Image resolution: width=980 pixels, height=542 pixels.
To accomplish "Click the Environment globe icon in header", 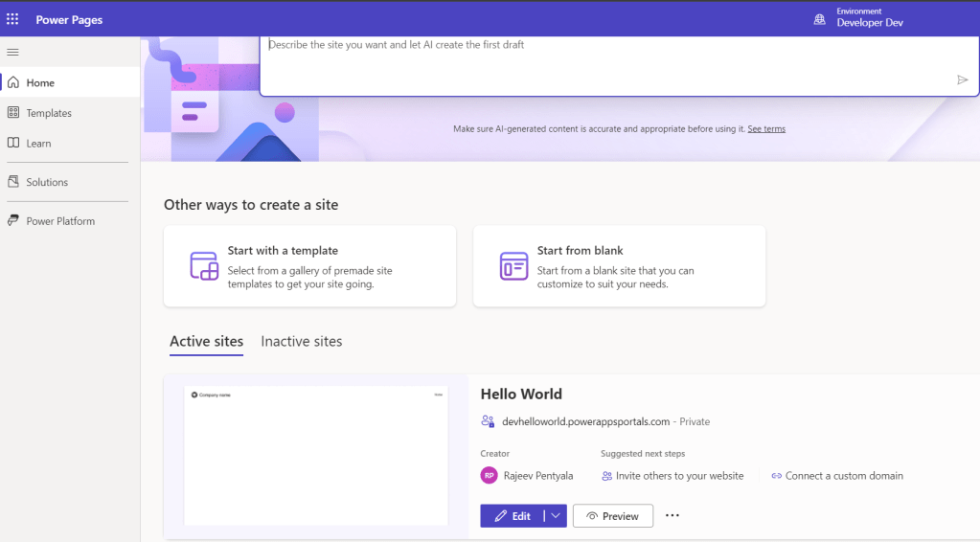I will (x=819, y=19).
